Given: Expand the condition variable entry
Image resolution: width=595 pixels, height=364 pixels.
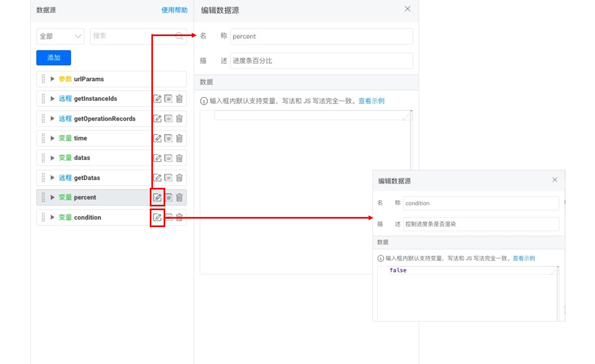Looking at the screenshot, I should pos(53,217).
